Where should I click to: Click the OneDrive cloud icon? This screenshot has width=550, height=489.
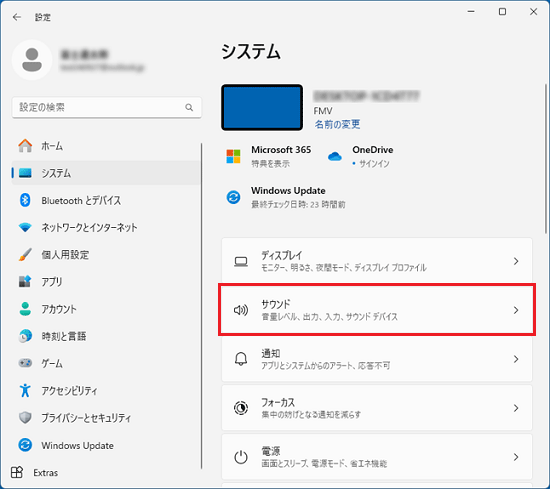(335, 156)
